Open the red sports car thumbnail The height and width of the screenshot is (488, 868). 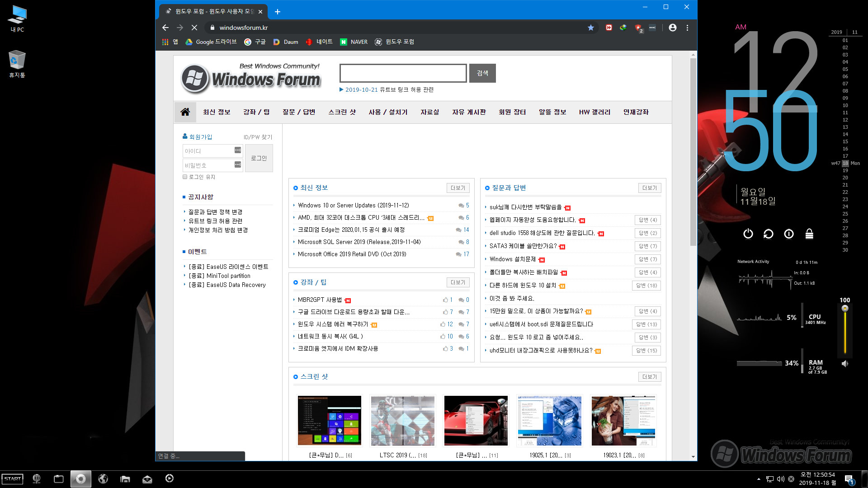(x=476, y=421)
